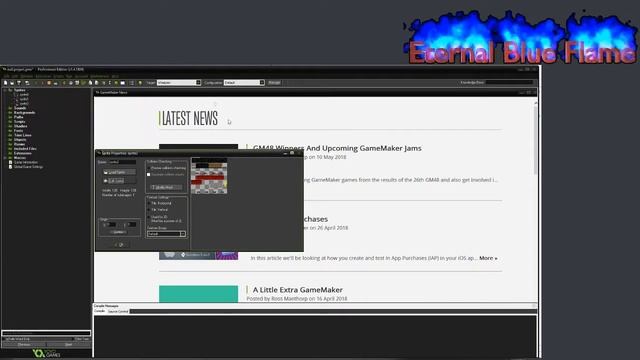Click the Center origin button
The image size is (640, 360).
pos(118,232)
